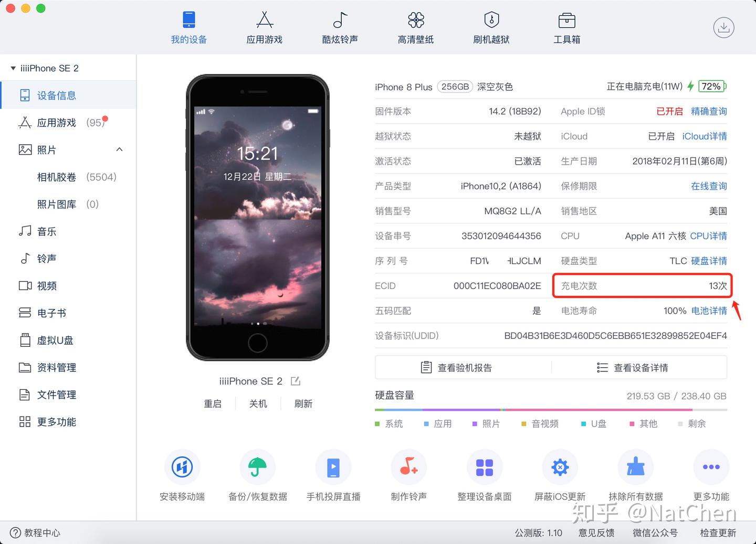Viewport: 756px width, 544px height.
Task: Click 微信公众号 in the status bar
Action: point(655,533)
